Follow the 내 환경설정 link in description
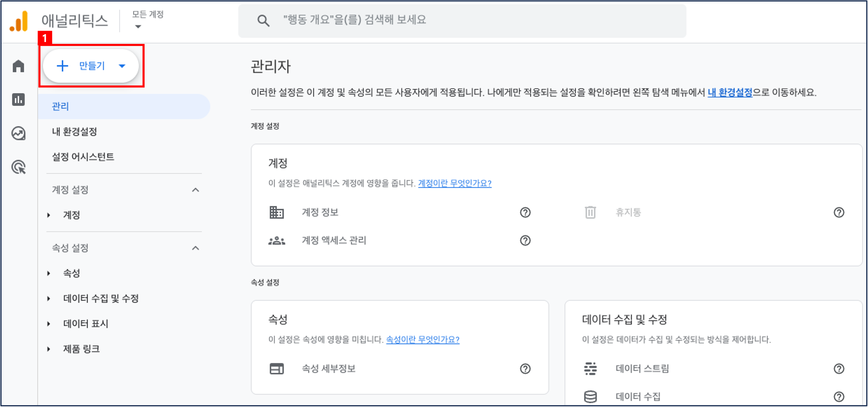Viewport: 868px width, 407px height. pyautogui.click(x=730, y=92)
